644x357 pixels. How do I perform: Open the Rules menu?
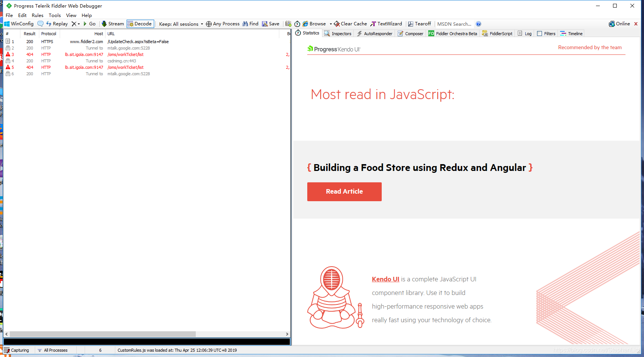[37, 16]
